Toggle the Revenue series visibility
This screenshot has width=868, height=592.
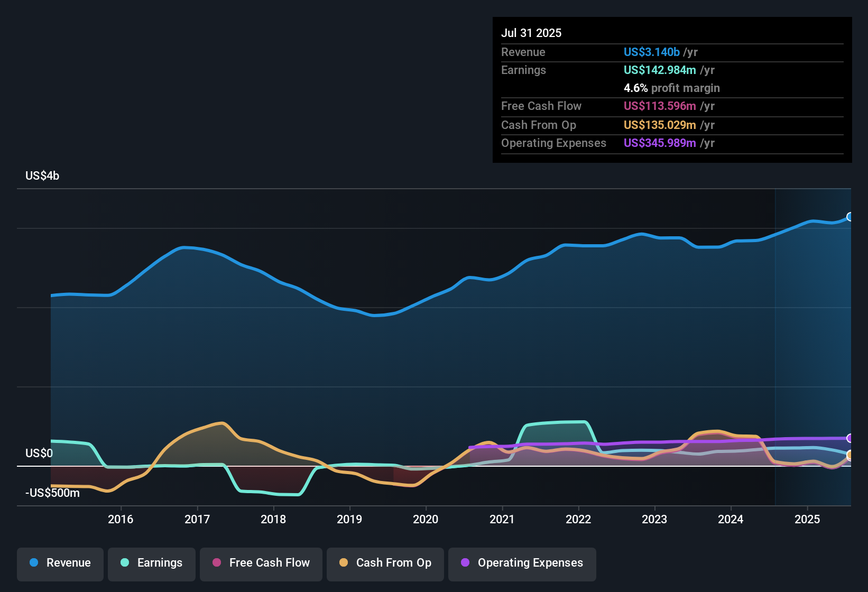pos(60,563)
